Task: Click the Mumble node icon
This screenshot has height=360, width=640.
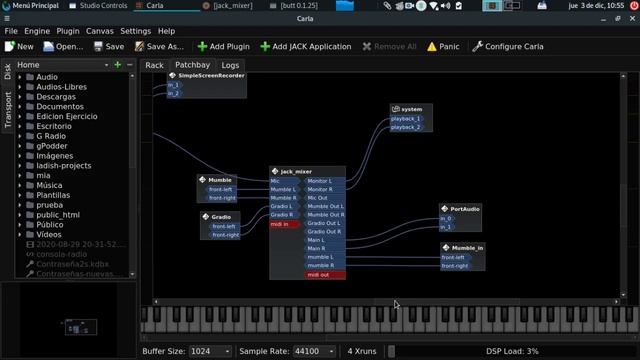Action: click(x=202, y=180)
